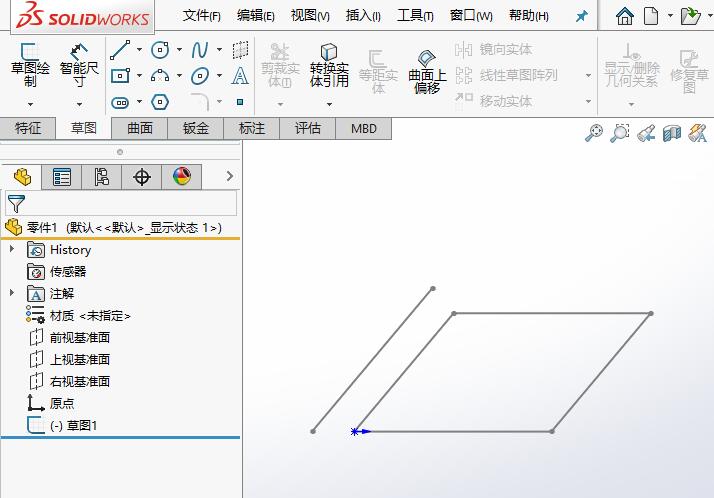Viewport: 714px width, 498px height.
Task: Open the FeatureManager design tree tab
Action: [x=22, y=177]
